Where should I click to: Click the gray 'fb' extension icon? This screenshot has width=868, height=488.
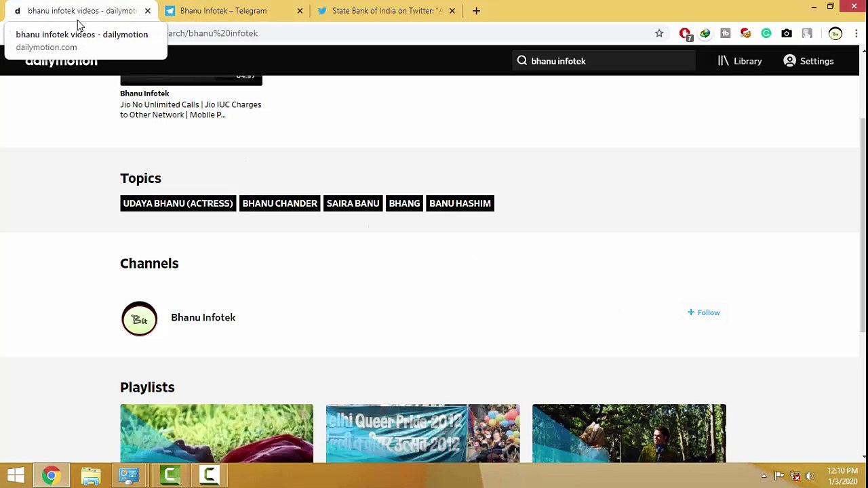point(726,33)
